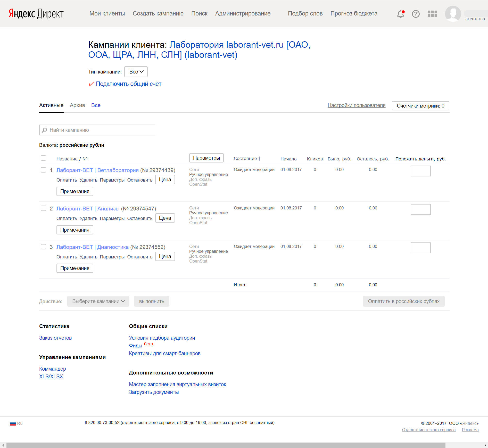The height and width of the screenshot is (448, 488).
Task: Click Оплатить under Ветлаборатория campaign
Action: pyautogui.click(x=67, y=180)
